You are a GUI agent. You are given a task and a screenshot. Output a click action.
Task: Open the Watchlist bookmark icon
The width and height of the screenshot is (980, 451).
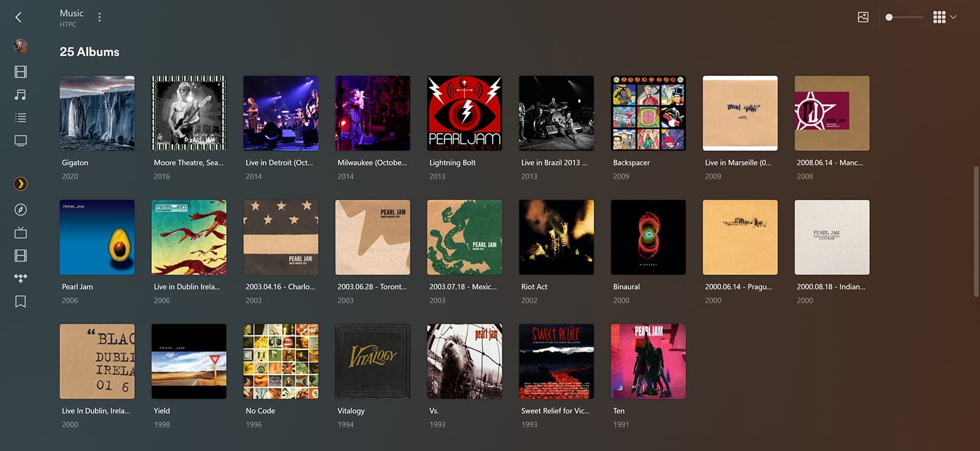[20, 301]
